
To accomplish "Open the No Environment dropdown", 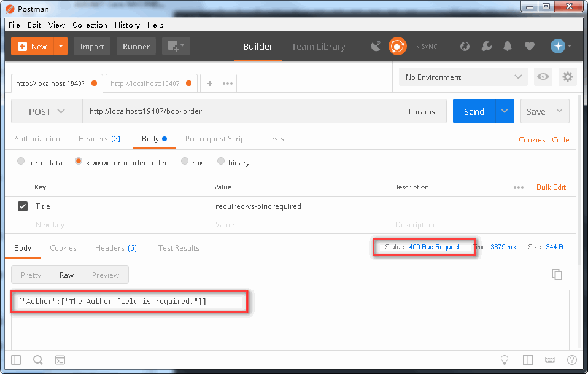I will (463, 77).
